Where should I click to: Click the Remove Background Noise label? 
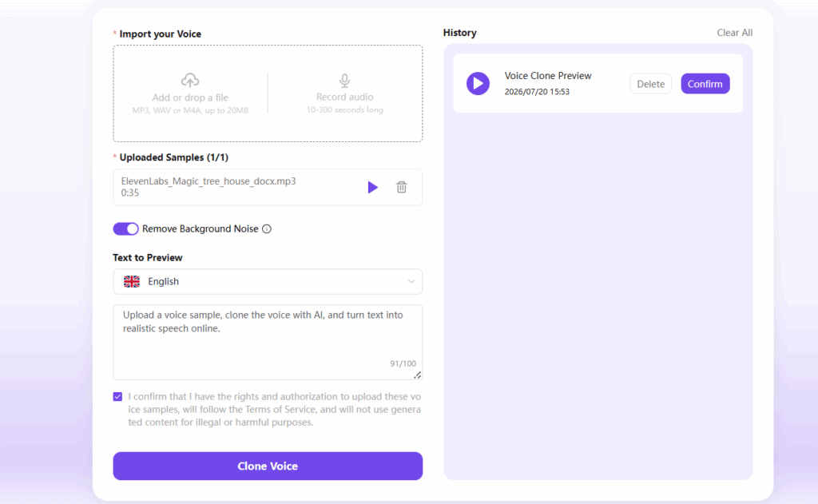(x=201, y=229)
